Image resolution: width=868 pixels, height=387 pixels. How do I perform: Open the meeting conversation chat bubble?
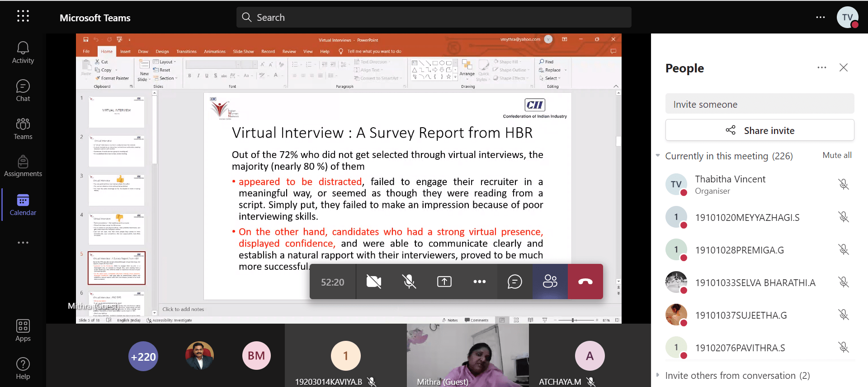[514, 282]
